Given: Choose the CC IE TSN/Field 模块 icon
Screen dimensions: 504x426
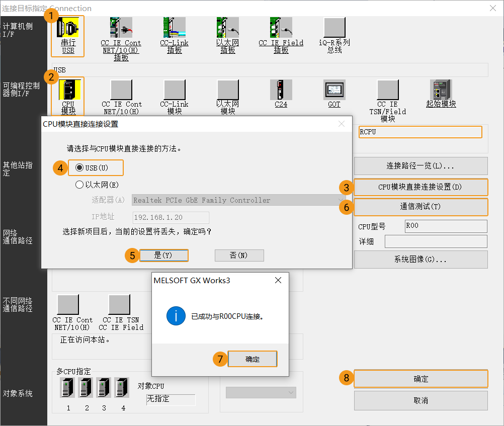Looking at the screenshot, I should click(x=387, y=91).
